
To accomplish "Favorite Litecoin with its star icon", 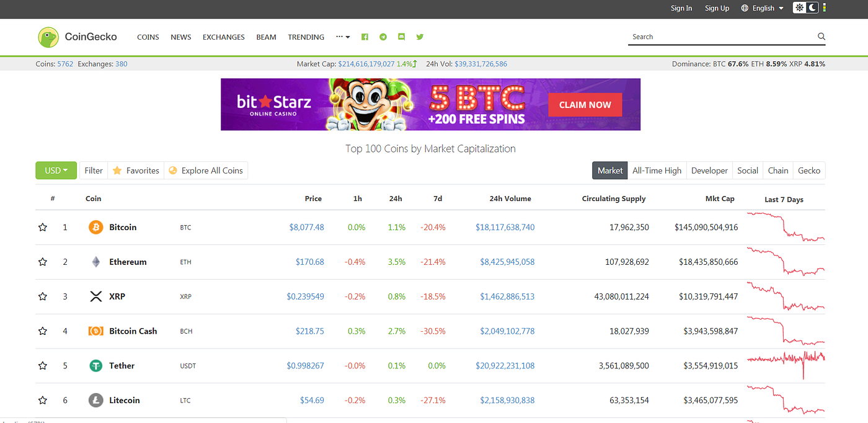I will [x=43, y=401].
